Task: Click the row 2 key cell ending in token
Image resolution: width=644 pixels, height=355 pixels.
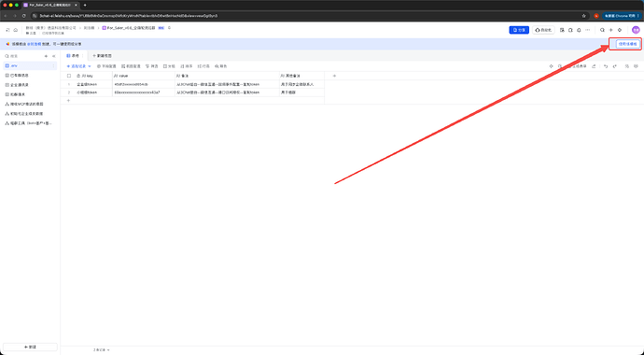Action: pos(93,92)
